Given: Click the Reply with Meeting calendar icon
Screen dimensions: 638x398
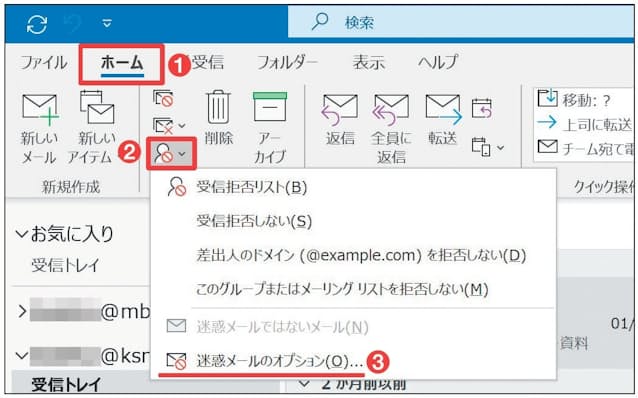Looking at the screenshot, I should pyautogui.click(x=482, y=109).
